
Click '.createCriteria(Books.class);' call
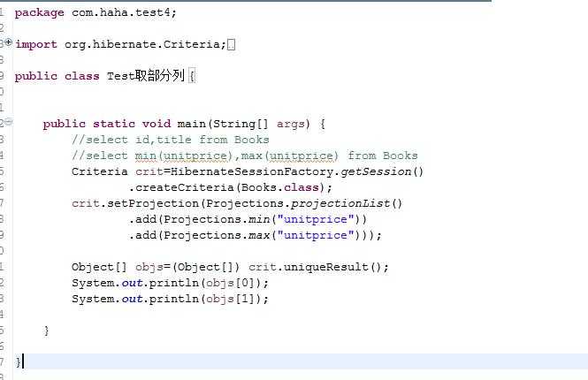[231, 187]
